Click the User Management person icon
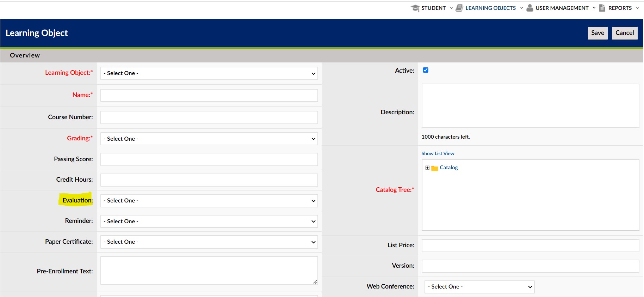This screenshot has height=297, width=644. pyautogui.click(x=530, y=8)
